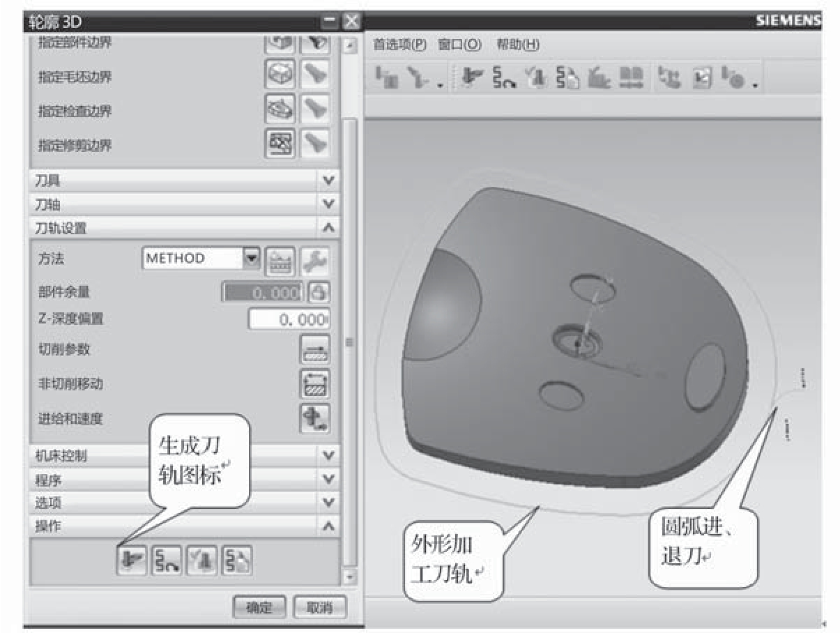840x633 pixels.
Task: Click the 部件余量 label
Action: tap(64, 292)
